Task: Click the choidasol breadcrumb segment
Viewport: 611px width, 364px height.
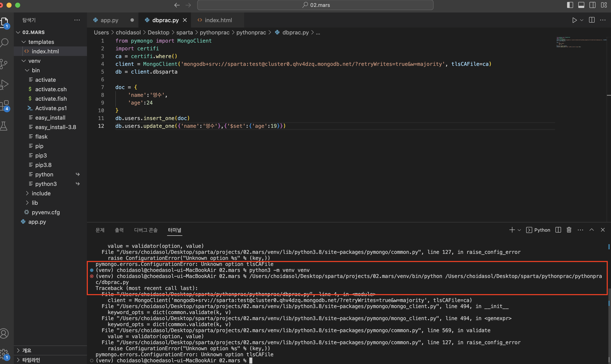Action: pos(128,33)
